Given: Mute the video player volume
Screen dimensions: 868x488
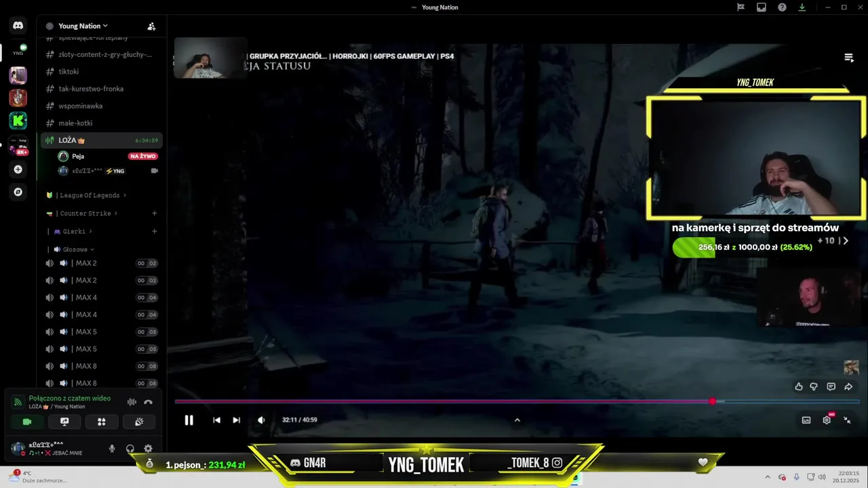Looking at the screenshot, I should click(x=261, y=420).
